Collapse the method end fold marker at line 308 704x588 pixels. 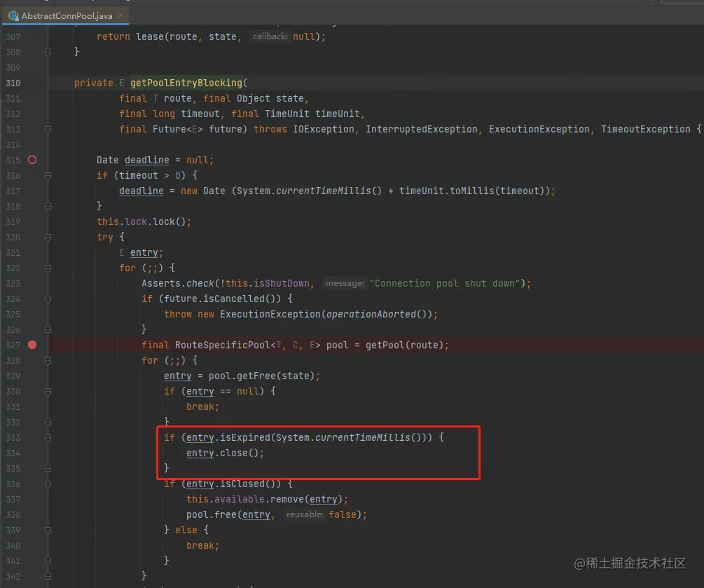[x=48, y=52]
